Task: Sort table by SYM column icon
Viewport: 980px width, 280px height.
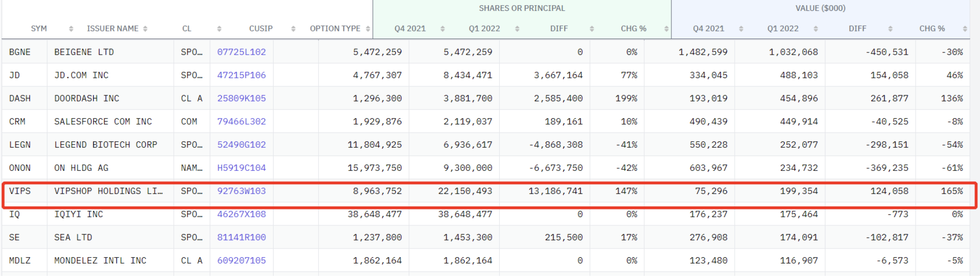Action: tap(71, 29)
